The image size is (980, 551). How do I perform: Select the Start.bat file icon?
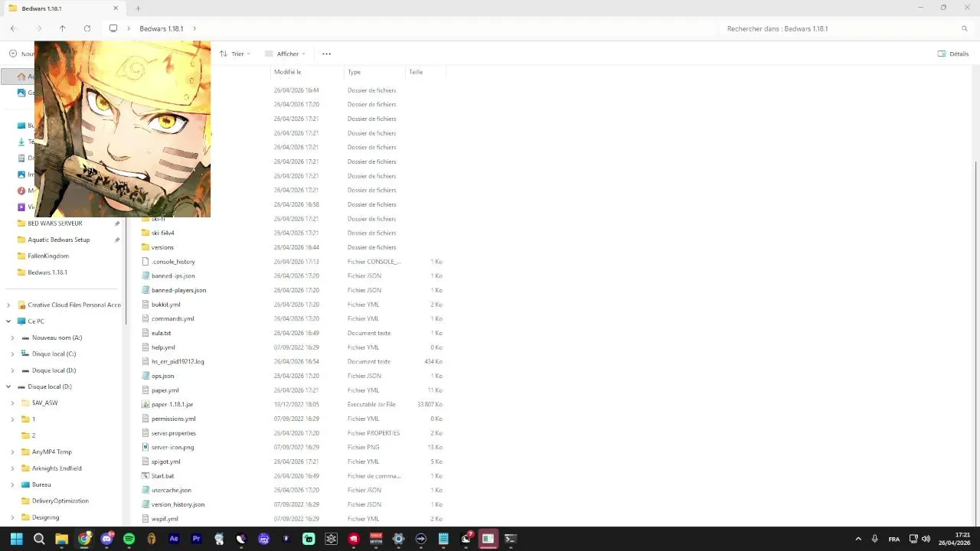[145, 476]
